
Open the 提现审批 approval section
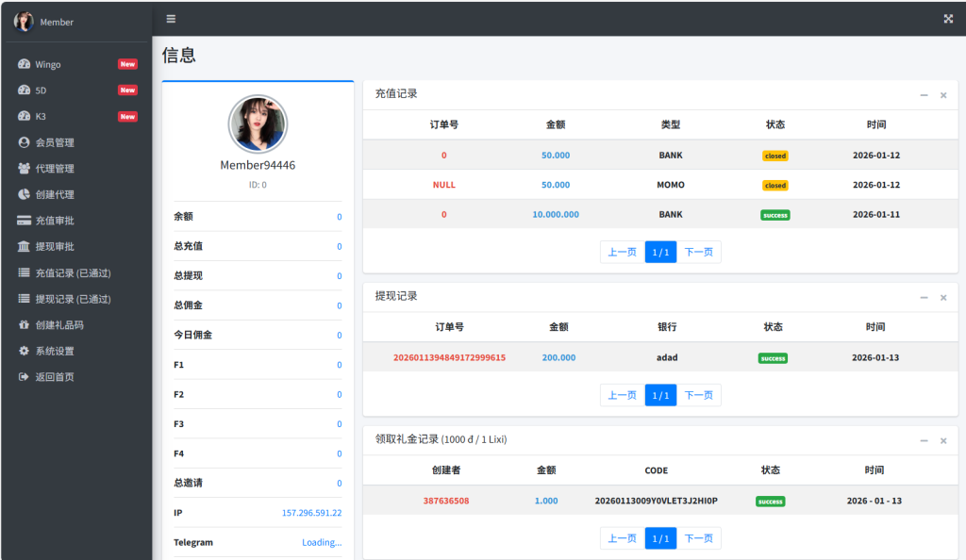[x=59, y=246]
